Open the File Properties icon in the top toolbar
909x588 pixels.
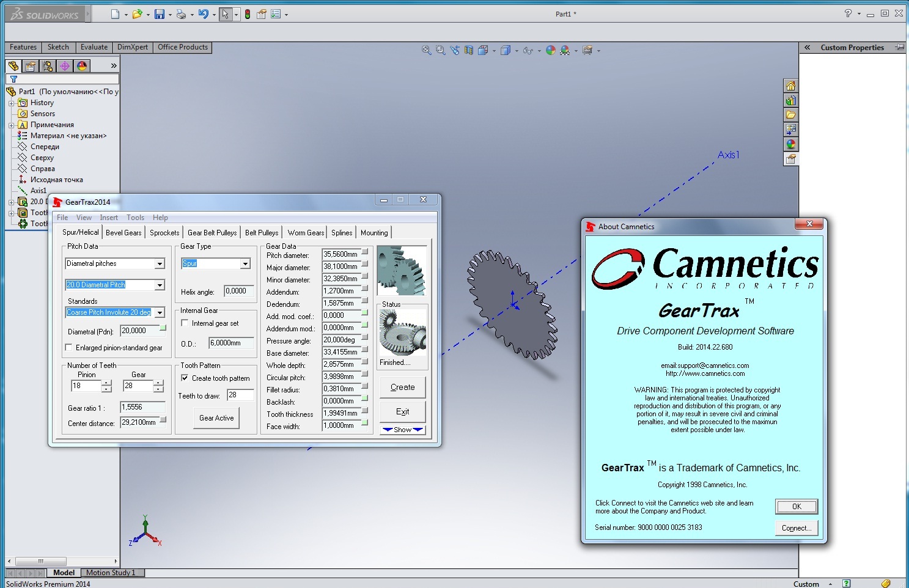pyautogui.click(x=262, y=14)
